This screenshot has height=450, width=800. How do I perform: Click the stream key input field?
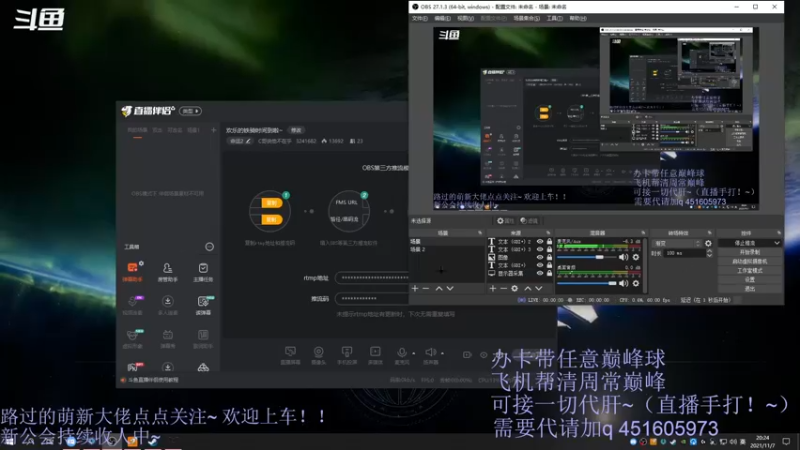click(x=372, y=298)
